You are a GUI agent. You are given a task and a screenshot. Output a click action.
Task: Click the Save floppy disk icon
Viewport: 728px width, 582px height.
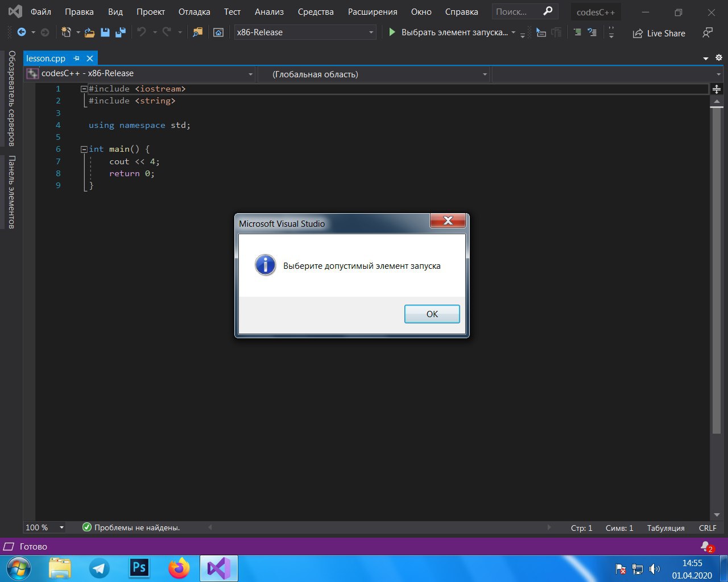(105, 32)
